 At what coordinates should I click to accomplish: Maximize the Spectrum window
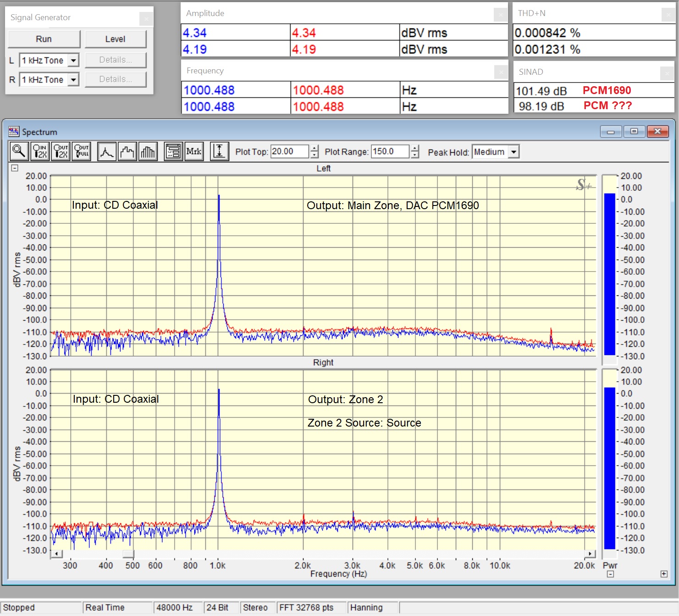point(634,132)
